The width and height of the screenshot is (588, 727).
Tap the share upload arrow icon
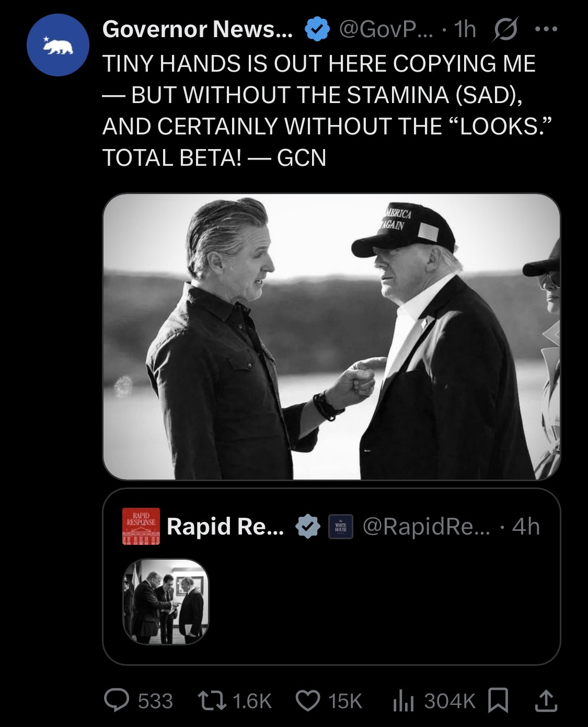pyautogui.click(x=546, y=700)
